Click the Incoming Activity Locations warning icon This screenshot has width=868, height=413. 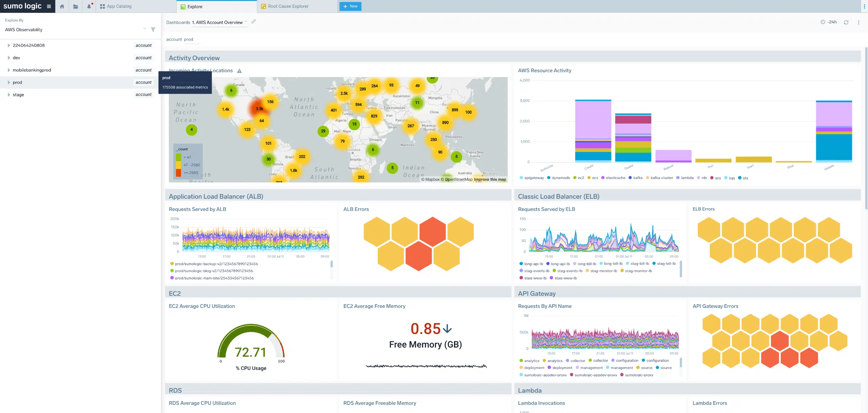239,71
